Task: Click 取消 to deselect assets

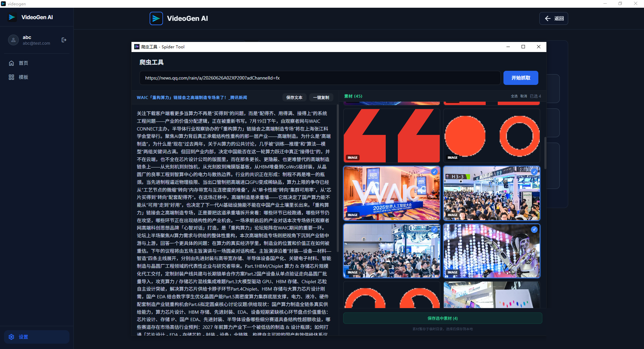Action: [x=524, y=96]
